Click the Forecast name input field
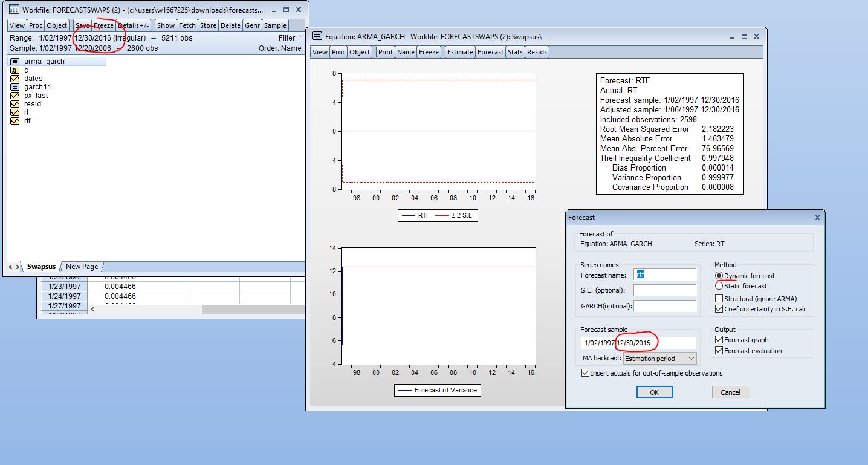868x465 pixels. [665, 275]
